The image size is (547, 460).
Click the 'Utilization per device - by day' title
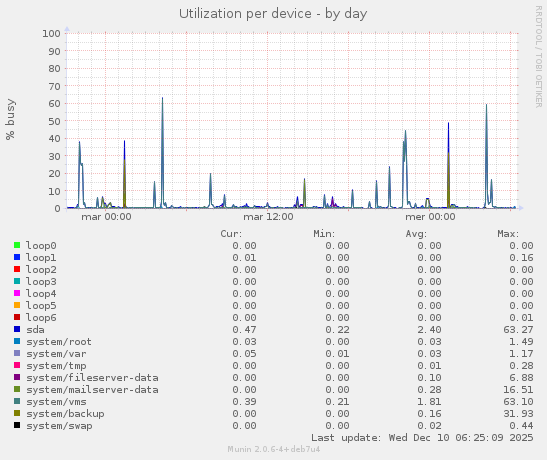(x=273, y=14)
